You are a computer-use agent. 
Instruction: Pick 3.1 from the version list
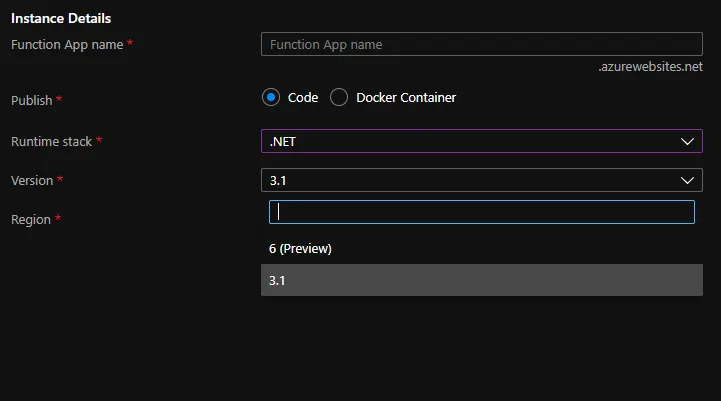coord(278,281)
